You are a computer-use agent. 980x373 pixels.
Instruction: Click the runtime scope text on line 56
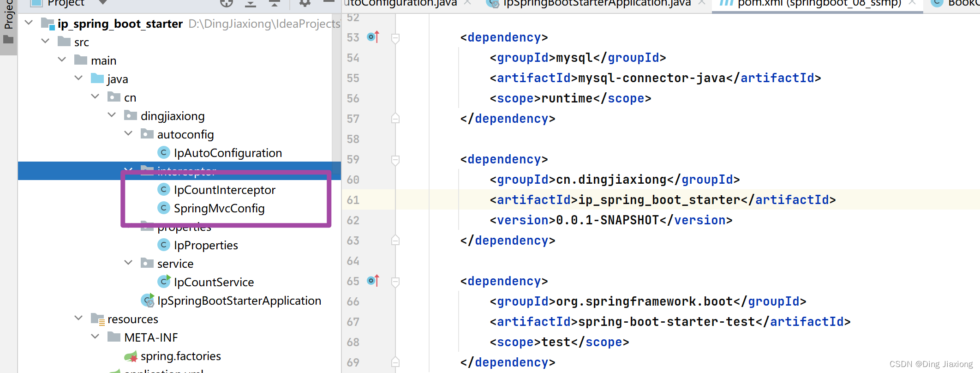coord(567,98)
